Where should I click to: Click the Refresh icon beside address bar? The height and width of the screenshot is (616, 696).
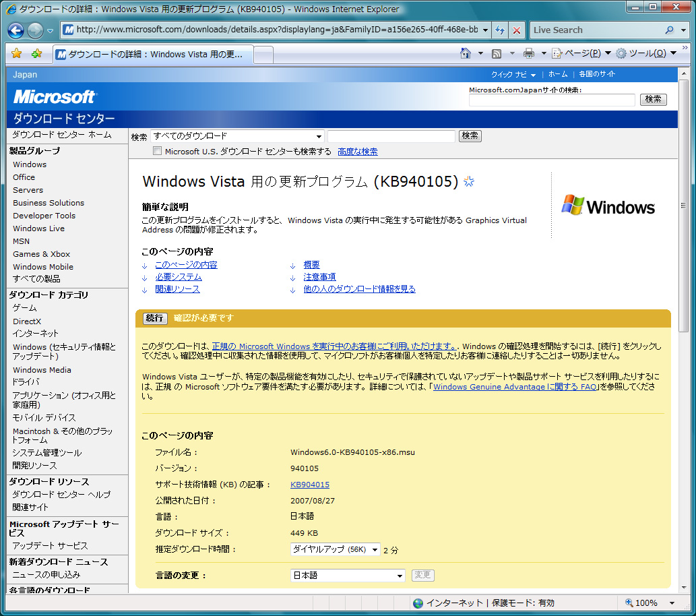point(500,30)
